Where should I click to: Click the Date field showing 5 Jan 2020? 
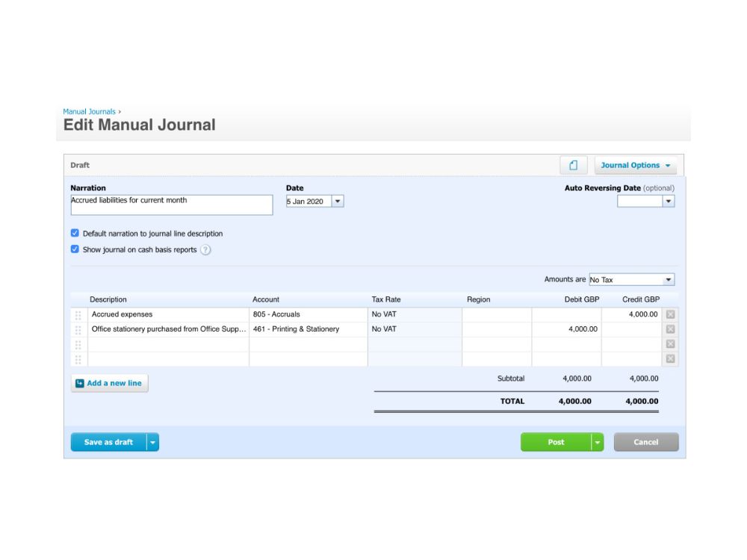tap(309, 201)
